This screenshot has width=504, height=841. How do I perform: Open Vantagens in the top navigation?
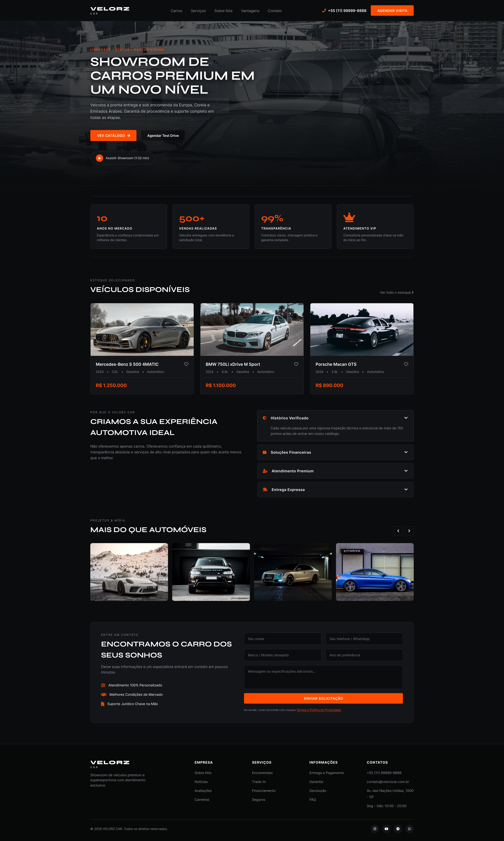coord(250,11)
